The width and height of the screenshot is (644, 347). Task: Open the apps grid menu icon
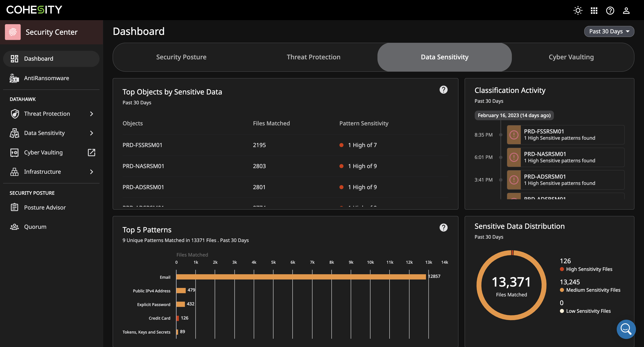tap(594, 11)
